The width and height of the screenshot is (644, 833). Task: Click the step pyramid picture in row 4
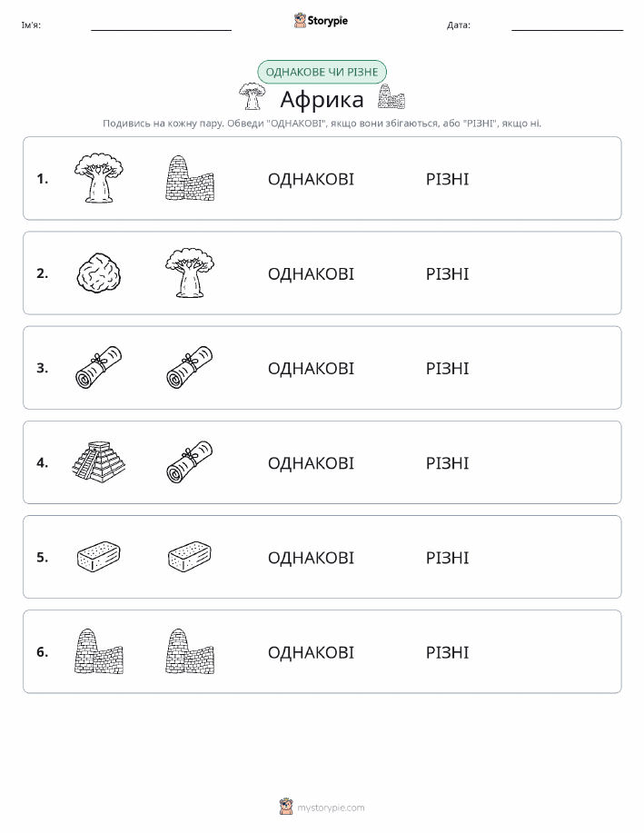point(99,461)
